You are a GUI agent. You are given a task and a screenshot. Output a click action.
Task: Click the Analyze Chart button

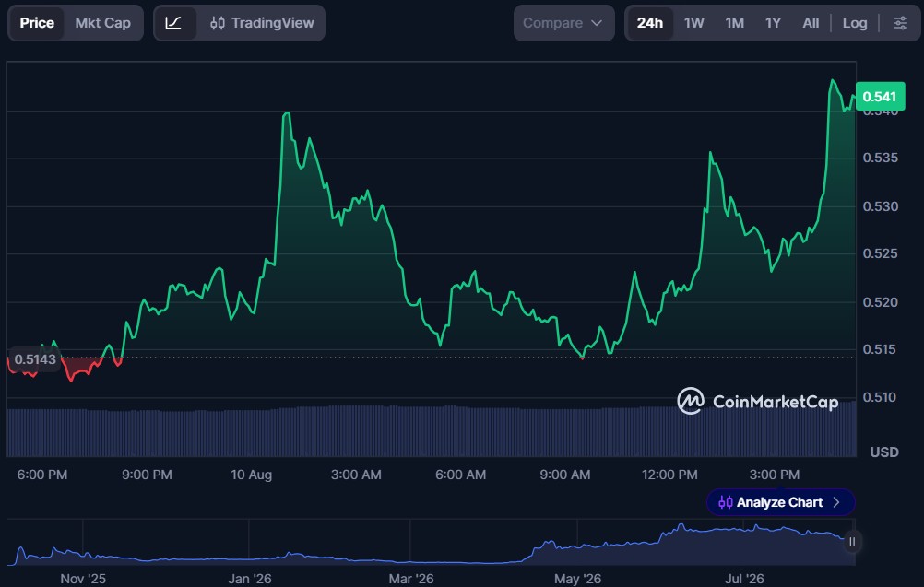780,502
